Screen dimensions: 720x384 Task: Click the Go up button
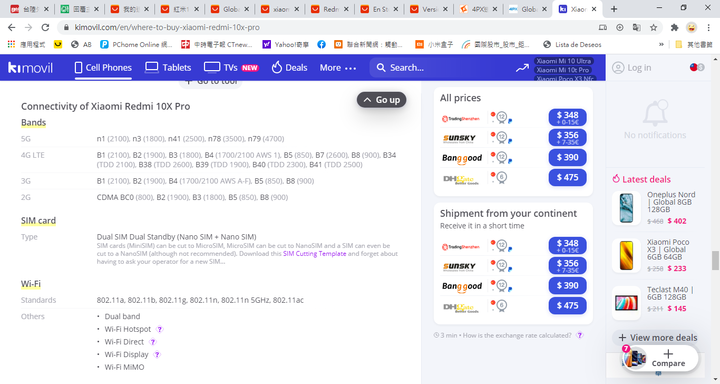(x=382, y=100)
